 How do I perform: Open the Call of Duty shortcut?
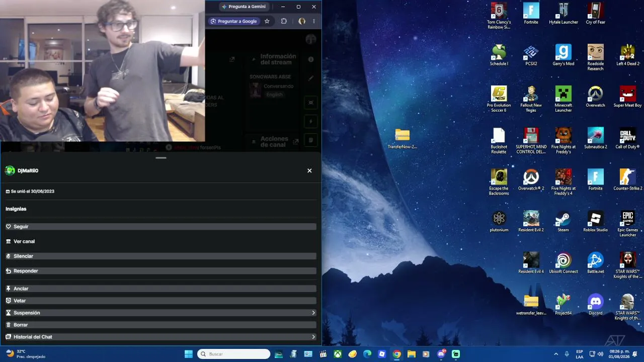627,138
